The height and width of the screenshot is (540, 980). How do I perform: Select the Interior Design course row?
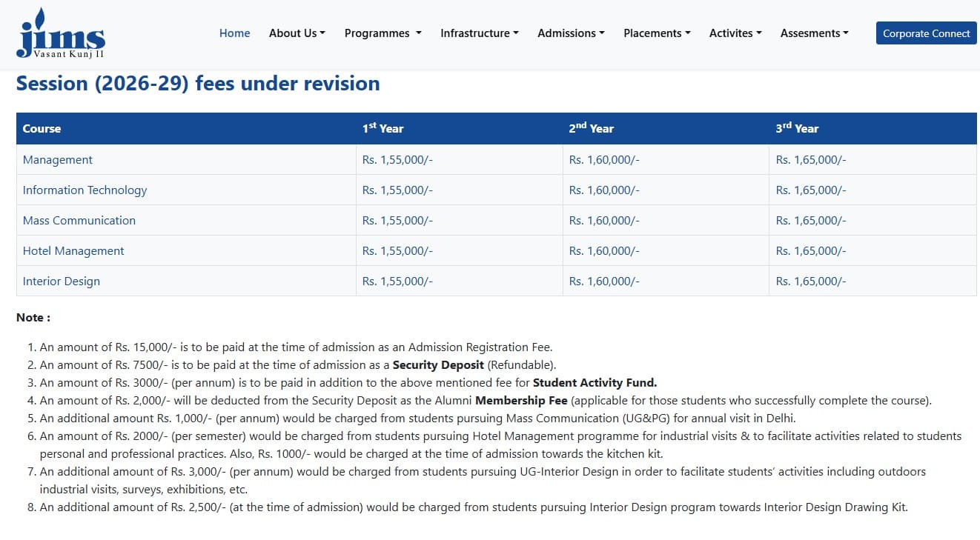[62, 281]
